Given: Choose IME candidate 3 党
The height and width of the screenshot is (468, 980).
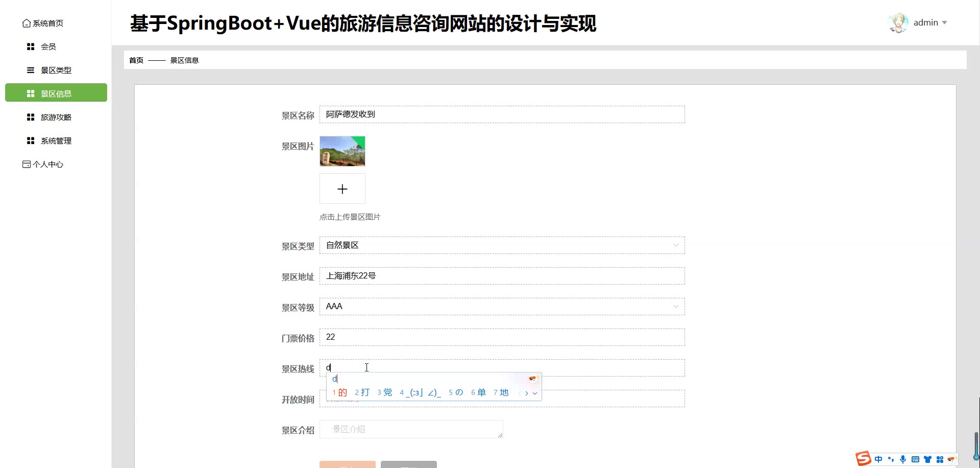Looking at the screenshot, I should coord(384,392).
